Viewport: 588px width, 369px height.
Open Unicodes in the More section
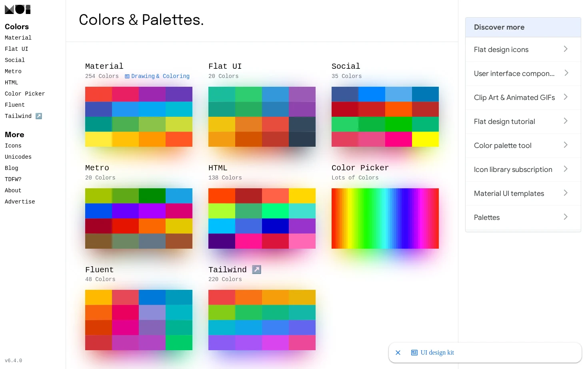(18, 157)
